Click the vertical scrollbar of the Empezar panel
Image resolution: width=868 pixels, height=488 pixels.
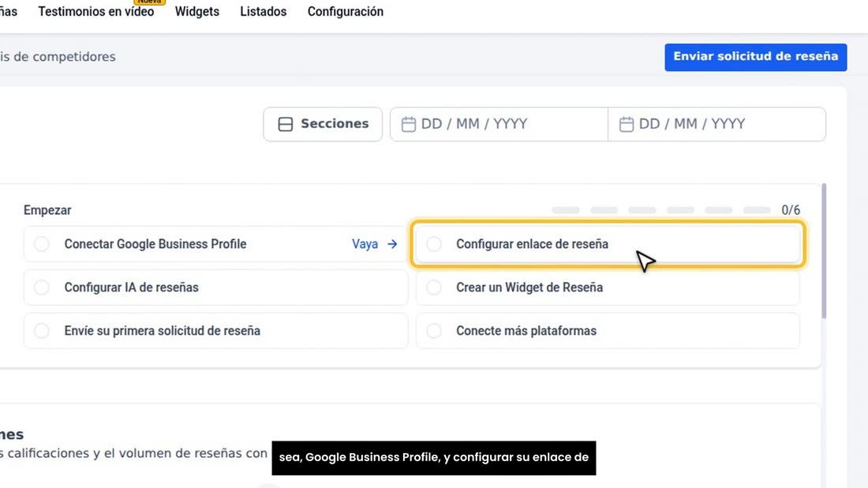pos(825,251)
